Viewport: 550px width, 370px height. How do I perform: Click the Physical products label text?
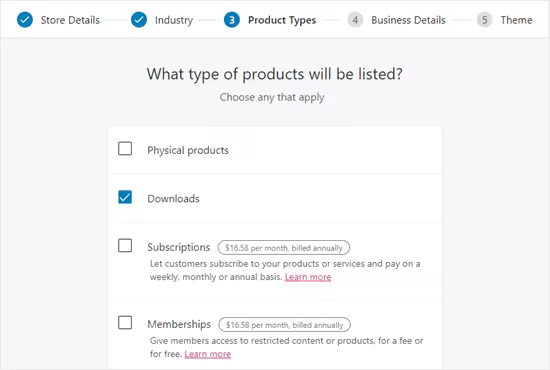coord(188,150)
